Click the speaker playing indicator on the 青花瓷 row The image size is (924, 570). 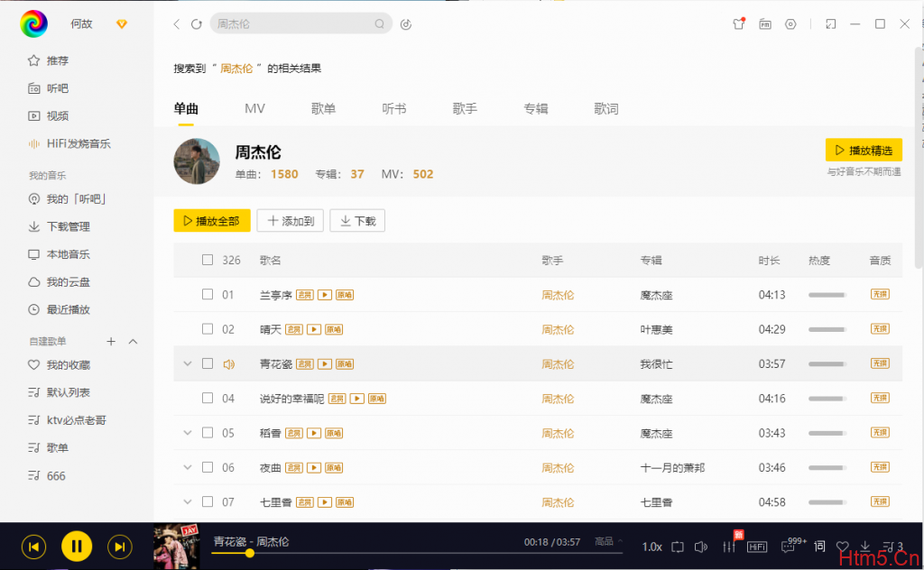click(228, 364)
